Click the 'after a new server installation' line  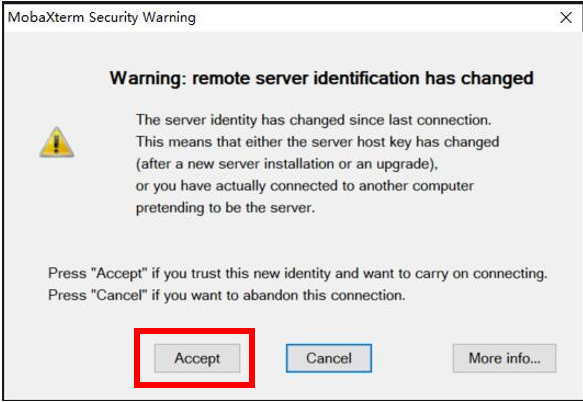(287, 164)
